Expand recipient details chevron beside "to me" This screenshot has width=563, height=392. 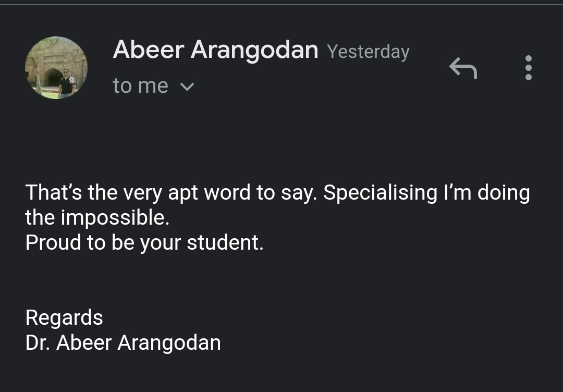(x=187, y=87)
